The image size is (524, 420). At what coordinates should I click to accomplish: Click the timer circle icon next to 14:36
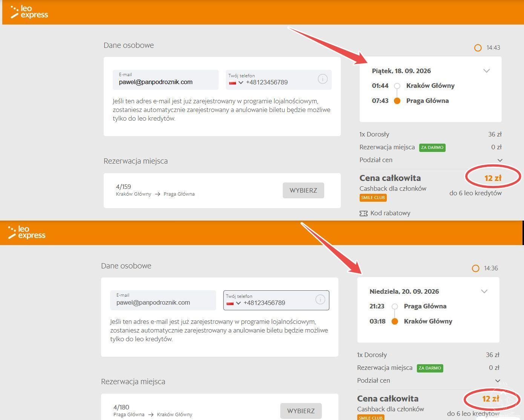pyautogui.click(x=475, y=268)
